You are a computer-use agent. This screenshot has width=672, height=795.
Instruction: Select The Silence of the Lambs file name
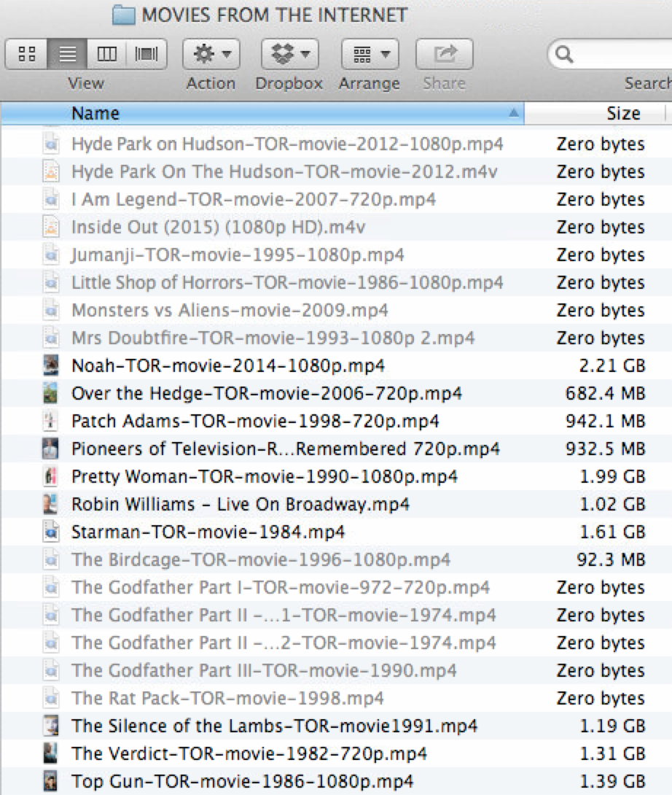[x=274, y=726]
